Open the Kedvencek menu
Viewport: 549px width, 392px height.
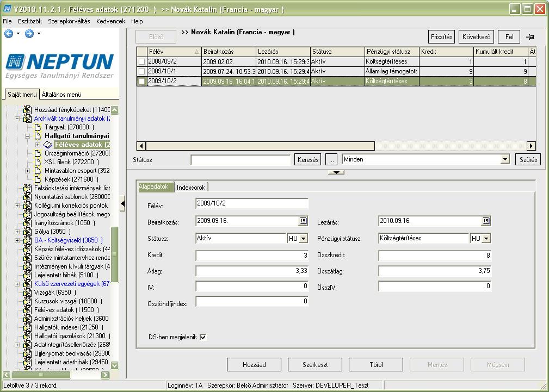click(110, 21)
